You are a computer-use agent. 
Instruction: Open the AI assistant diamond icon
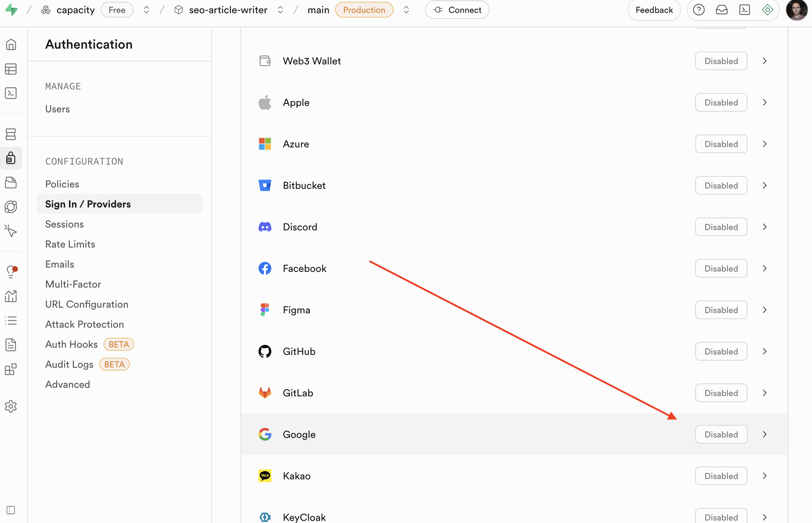[768, 10]
